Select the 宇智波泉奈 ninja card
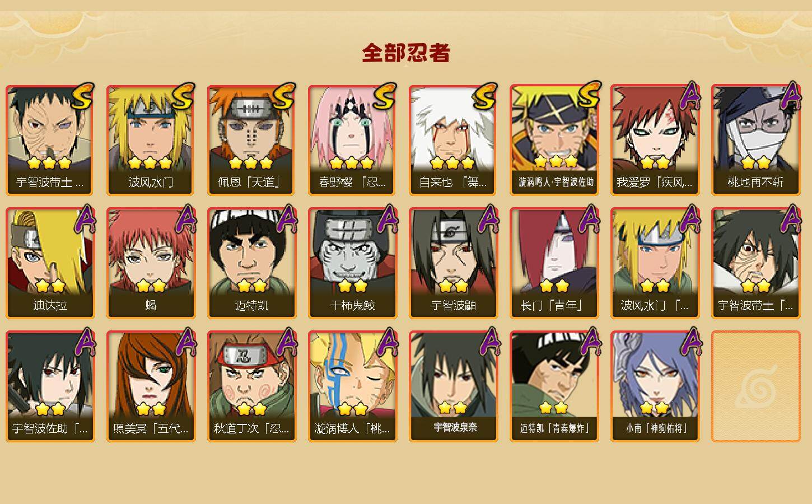This screenshot has width=812, height=504. (x=453, y=386)
